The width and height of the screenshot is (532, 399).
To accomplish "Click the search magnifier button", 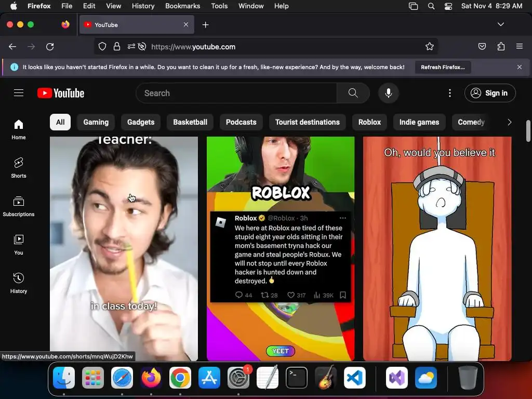I will (x=353, y=93).
